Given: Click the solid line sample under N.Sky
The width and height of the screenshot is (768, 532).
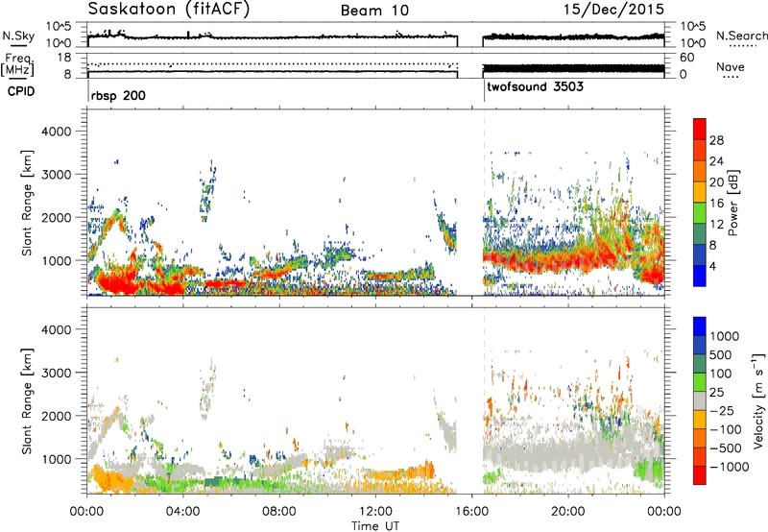Looking at the screenshot, I should click(x=18, y=45).
